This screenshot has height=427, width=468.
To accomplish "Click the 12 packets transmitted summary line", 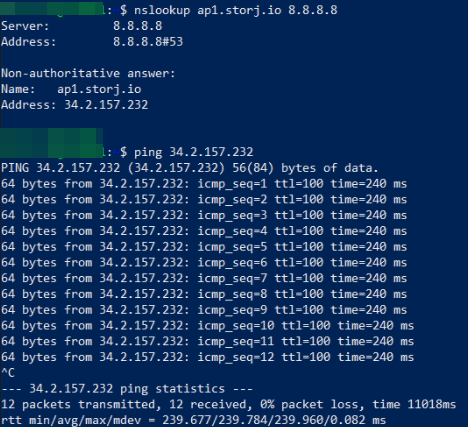I will tap(228, 404).
